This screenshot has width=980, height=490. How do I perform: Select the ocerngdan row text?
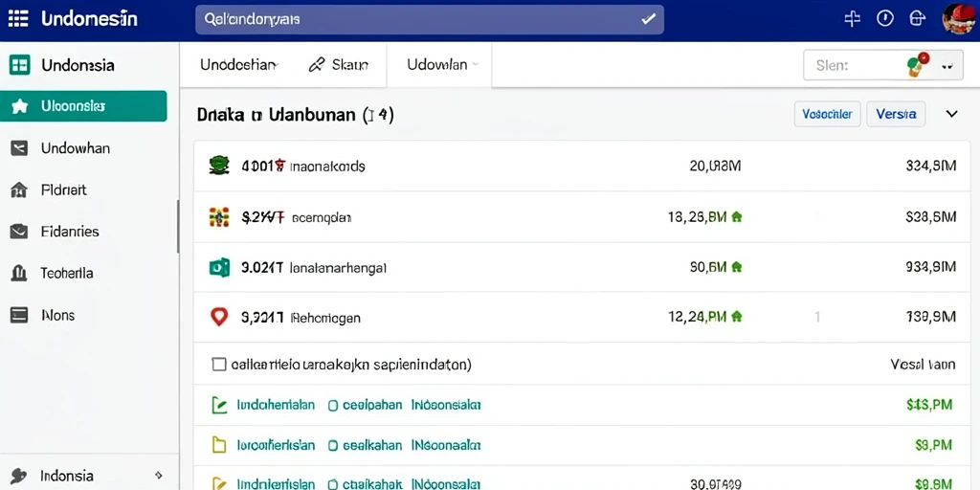pyautogui.click(x=322, y=218)
